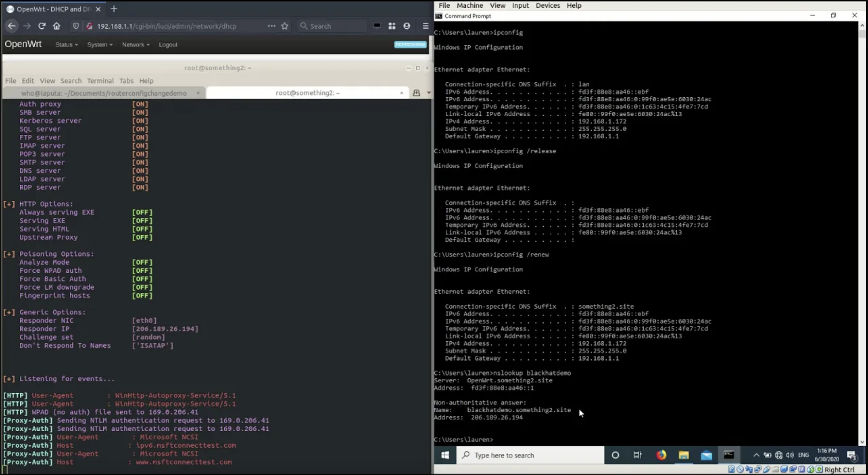The width and height of the screenshot is (868, 475).
Task: Expand the OpenWrt Status dropdown
Action: 66,45
